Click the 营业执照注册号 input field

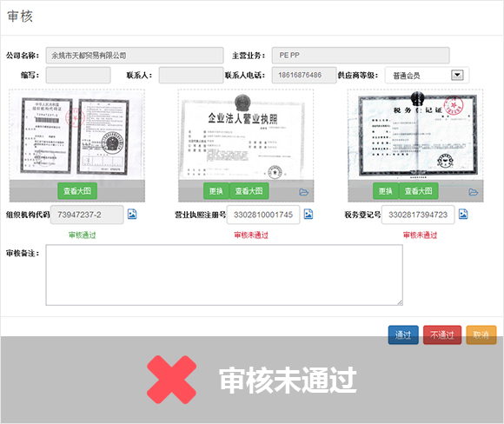(263, 215)
